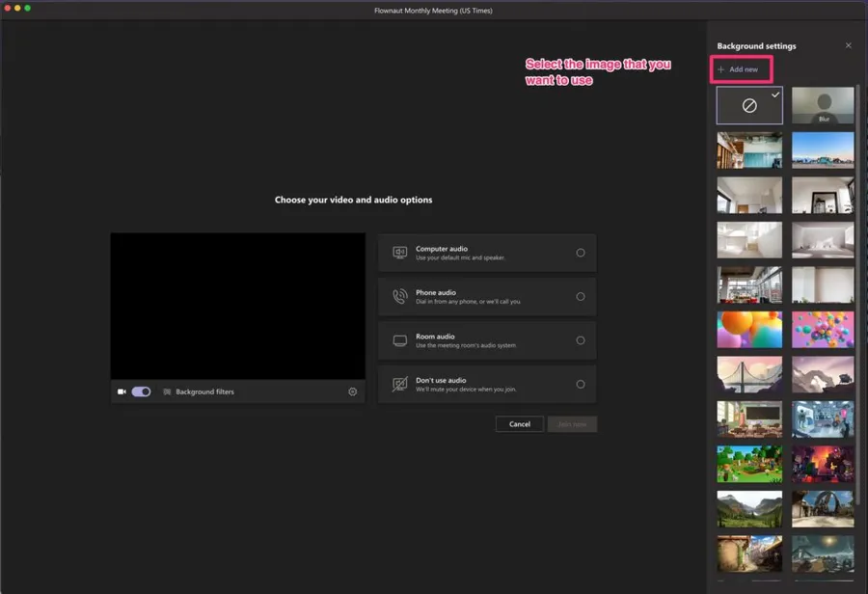The height and width of the screenshot is (594, 868).
Task: Choose the colorful balloons background thumbnail
Action: point(749,330)
